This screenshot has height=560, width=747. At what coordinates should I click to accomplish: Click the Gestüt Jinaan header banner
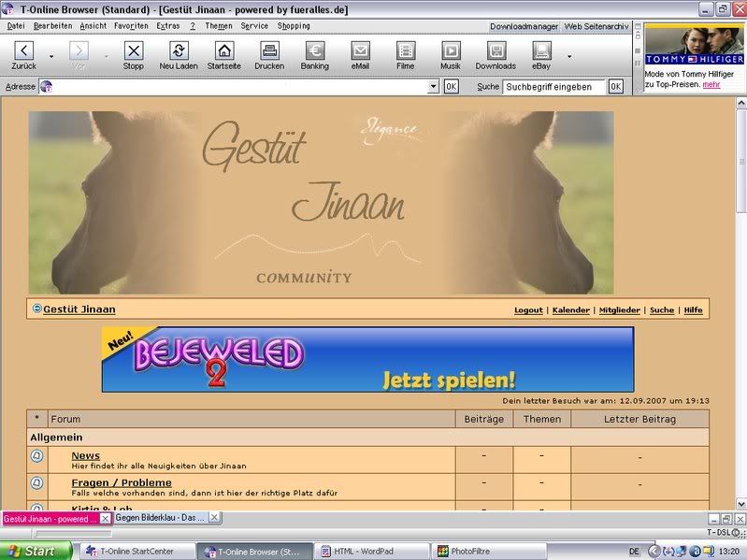[x=321, y=202]
